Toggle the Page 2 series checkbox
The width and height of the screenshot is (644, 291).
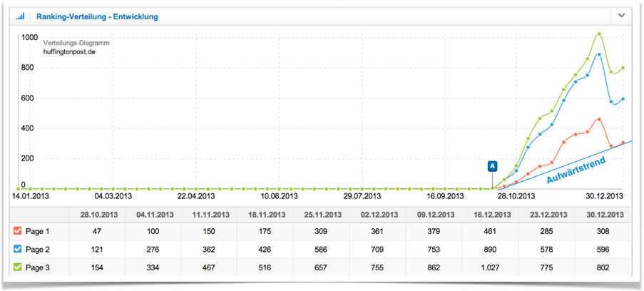pyautogui.click(x=18, y=249)
